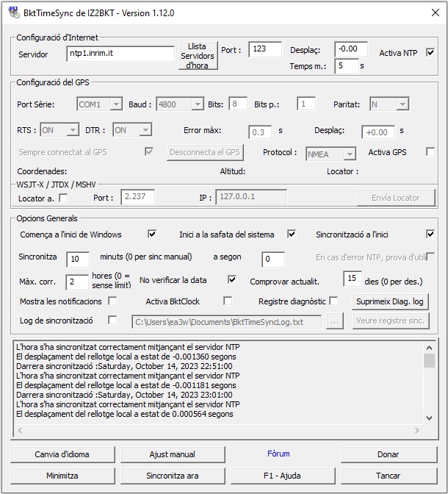Toggle the Activa NTP checkbox
The width and height of the screenshot is (448, 494).
[x=430, y=52]
